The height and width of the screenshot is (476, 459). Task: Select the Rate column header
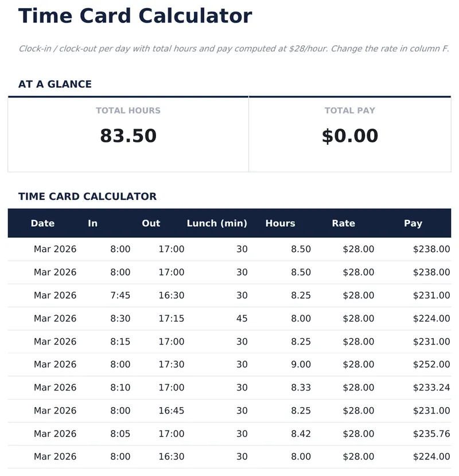pyautogui.click(x=343, y=223)
